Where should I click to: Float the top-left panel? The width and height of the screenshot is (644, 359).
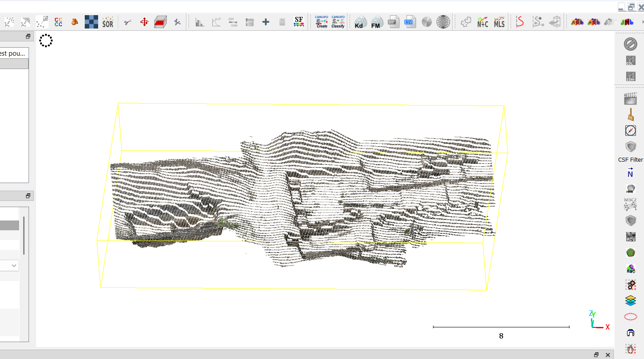point(28,37)
